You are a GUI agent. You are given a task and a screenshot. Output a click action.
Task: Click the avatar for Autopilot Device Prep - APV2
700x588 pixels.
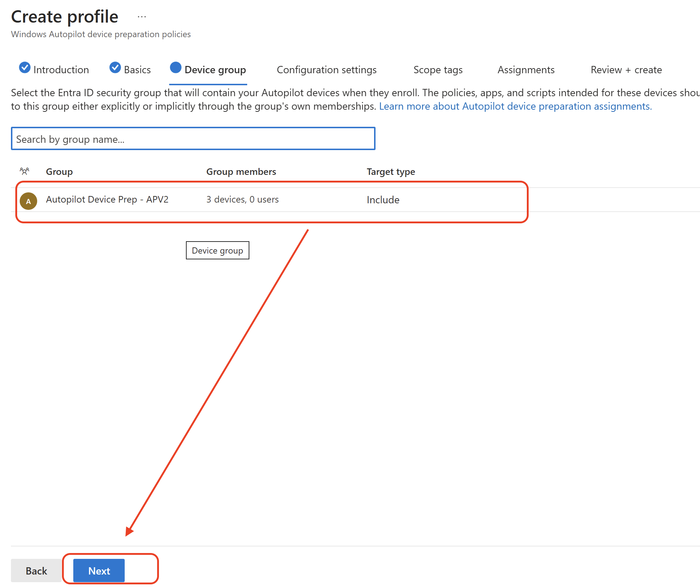(28, 201)
